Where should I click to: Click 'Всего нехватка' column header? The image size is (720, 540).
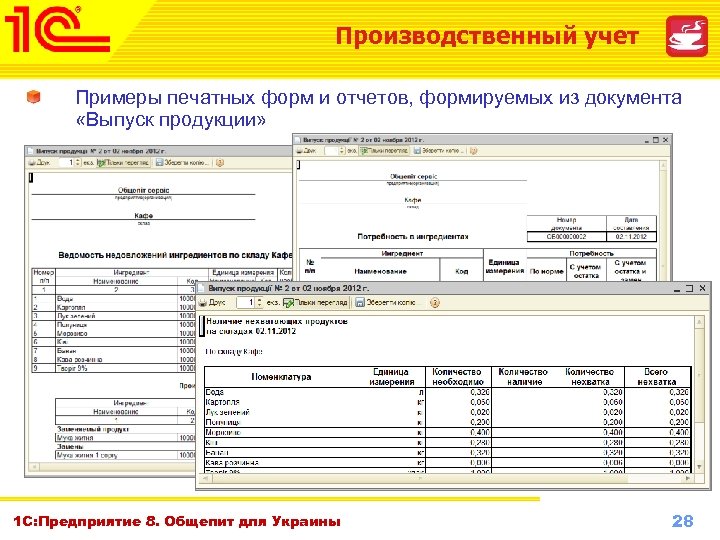tap(657, 377)
